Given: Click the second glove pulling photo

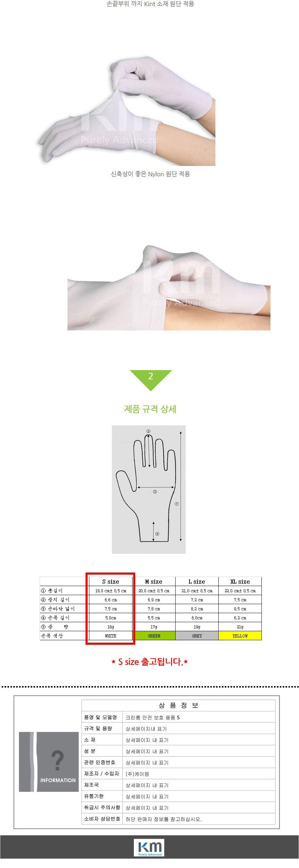Looking at the screenshot, I should click(169, 287).
